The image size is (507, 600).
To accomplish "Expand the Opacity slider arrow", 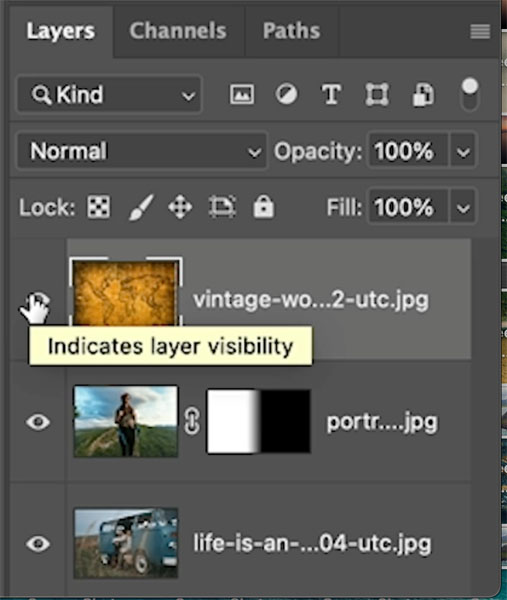I will coord(463,151).
